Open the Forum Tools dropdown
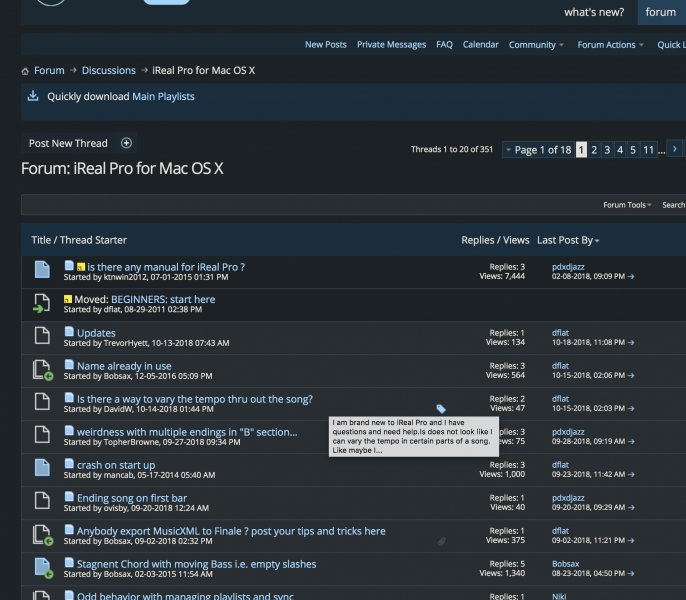686x600 pixels. click(x=627, y=205)
